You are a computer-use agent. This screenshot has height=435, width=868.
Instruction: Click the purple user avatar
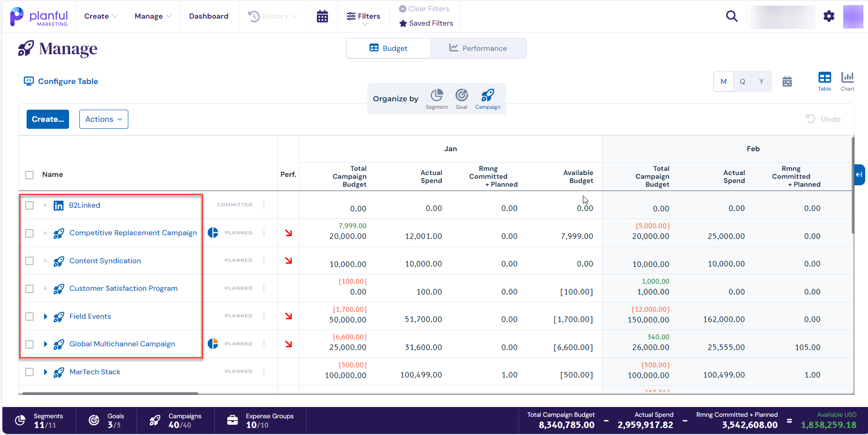pos(853,17)
